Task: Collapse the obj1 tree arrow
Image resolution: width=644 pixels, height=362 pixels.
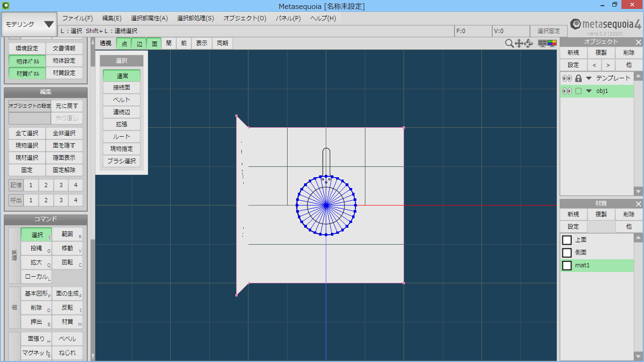Action: tap(588, 91)
